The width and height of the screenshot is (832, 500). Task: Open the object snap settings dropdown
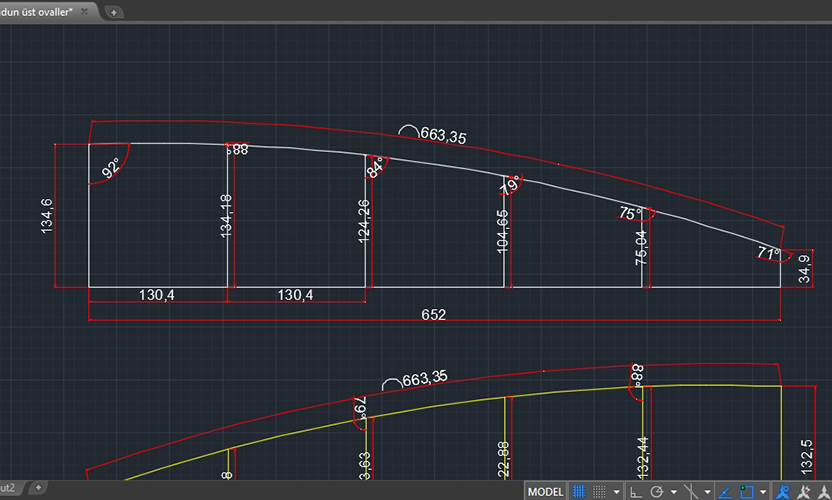coord(763,492)
